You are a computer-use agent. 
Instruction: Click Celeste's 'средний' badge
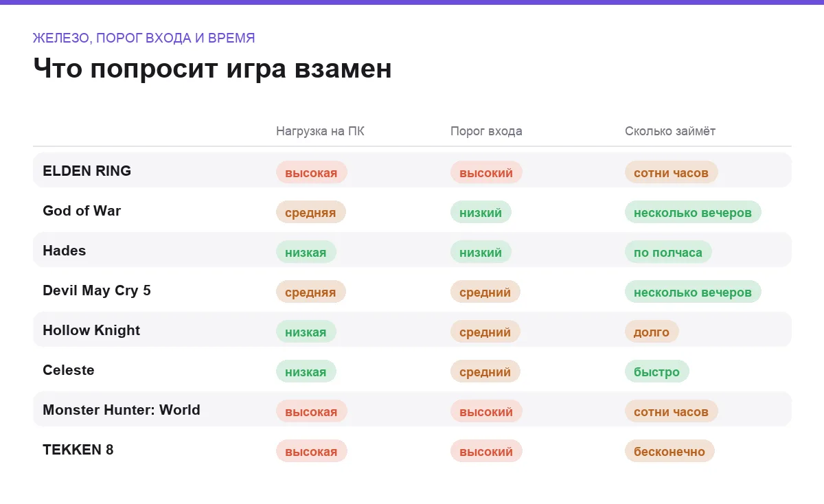[485, 371]
